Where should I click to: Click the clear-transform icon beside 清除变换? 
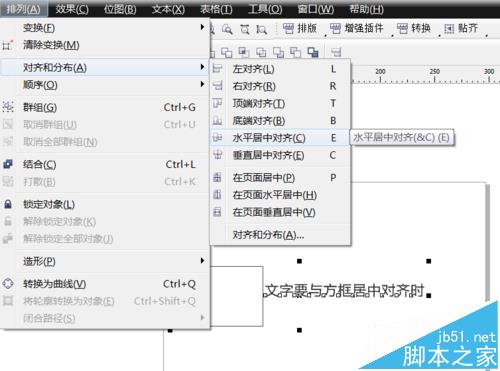(8, 45)
